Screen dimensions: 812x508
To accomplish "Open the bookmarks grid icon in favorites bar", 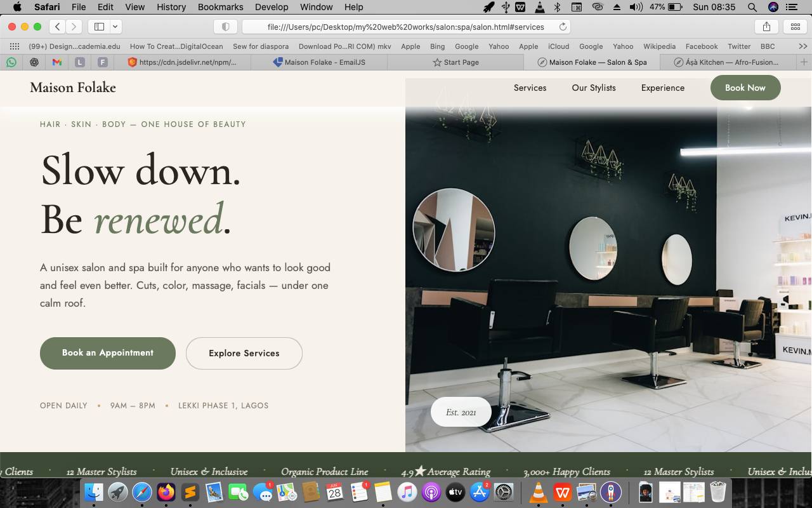I will coord(14,46).
